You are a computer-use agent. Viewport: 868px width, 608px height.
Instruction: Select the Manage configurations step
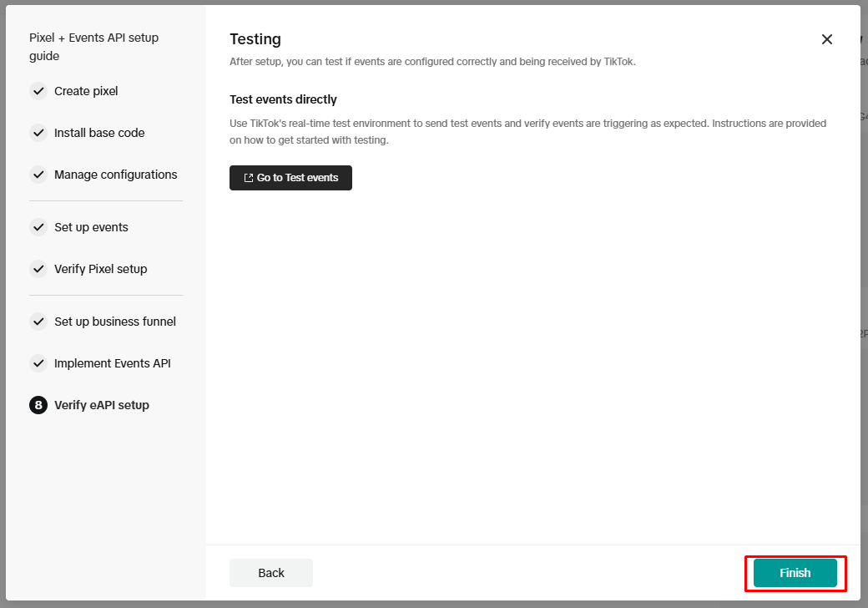pyautogui.click(x=115, y=175)
